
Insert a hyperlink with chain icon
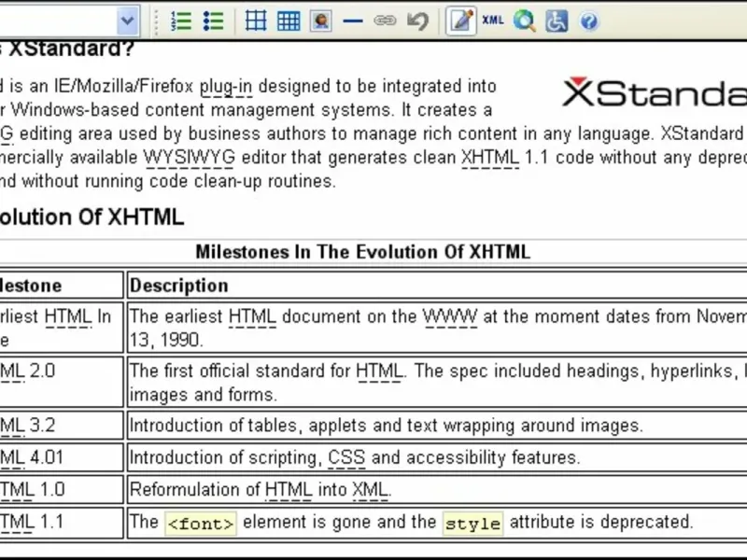tap(385, 21)
